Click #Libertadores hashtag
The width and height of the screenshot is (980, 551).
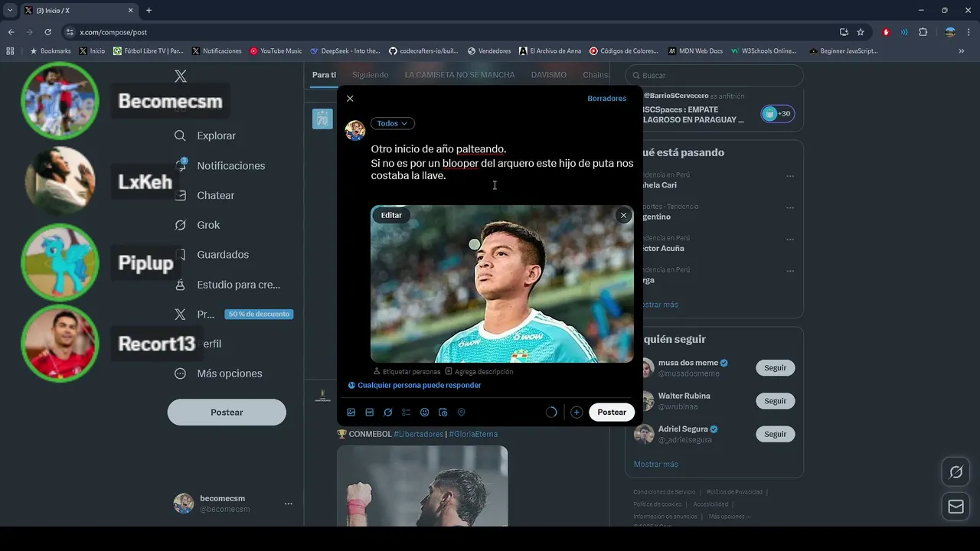point(418,434)
